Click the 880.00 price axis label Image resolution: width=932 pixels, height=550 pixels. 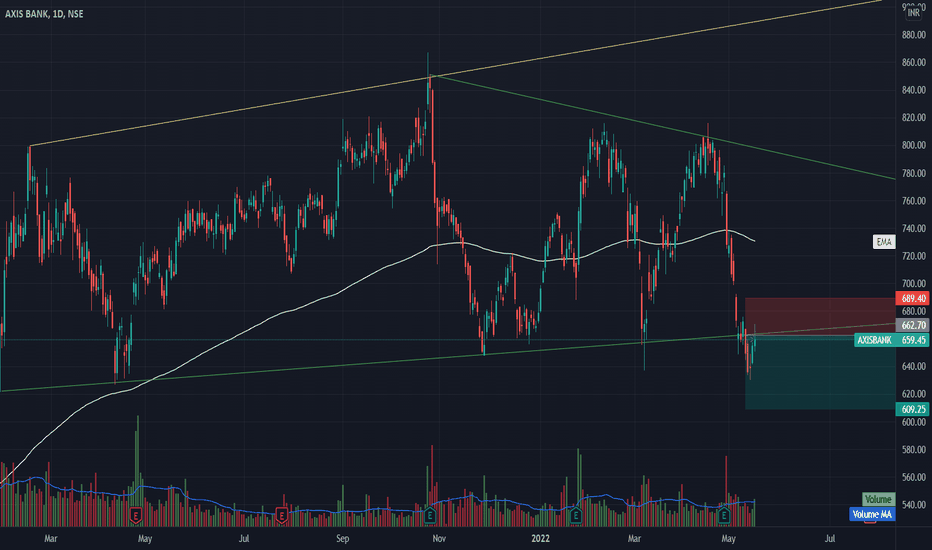click(914, 35)
